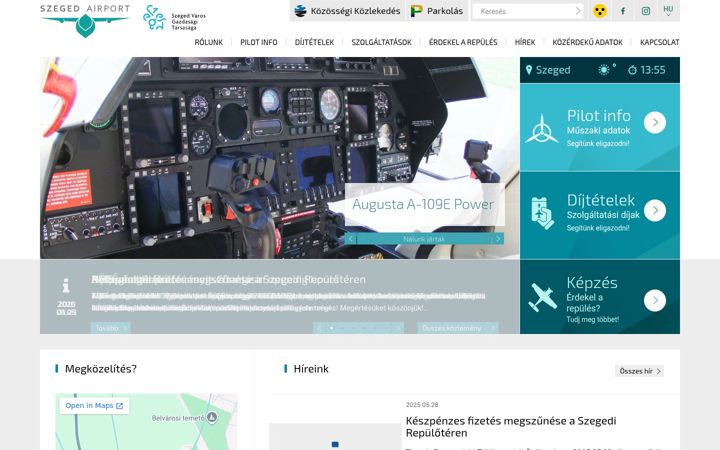Open map via Open in Maps

[x=94, y=405]
